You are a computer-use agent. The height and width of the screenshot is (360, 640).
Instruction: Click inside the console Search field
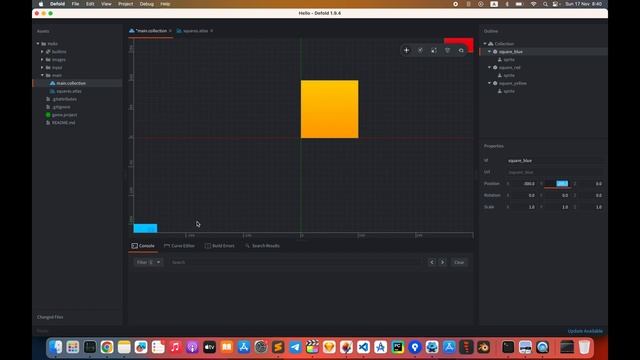click(296, 262)
